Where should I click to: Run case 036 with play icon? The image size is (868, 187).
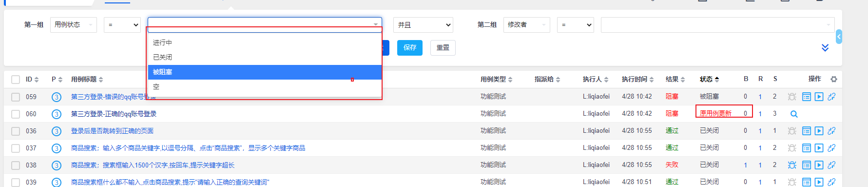[x=819, y=131]
